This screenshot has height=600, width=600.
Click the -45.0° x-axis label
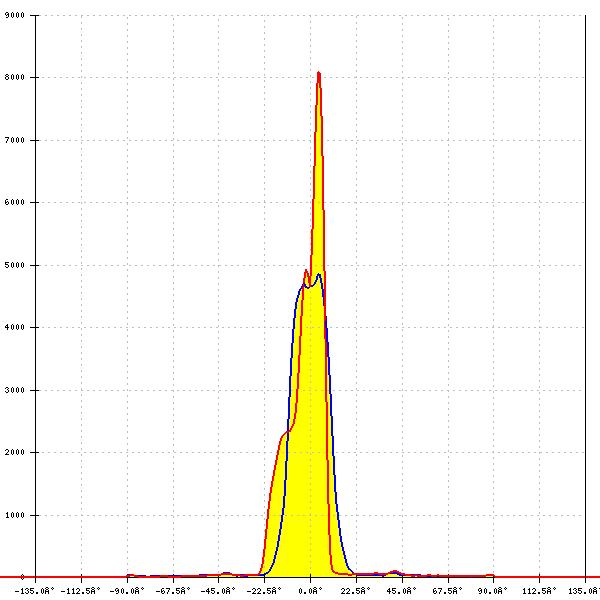(x=218, y=591)
